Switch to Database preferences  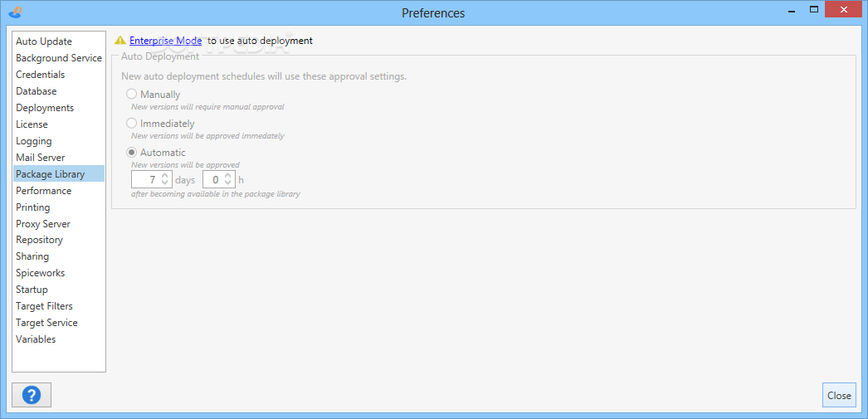click(59, 91)
